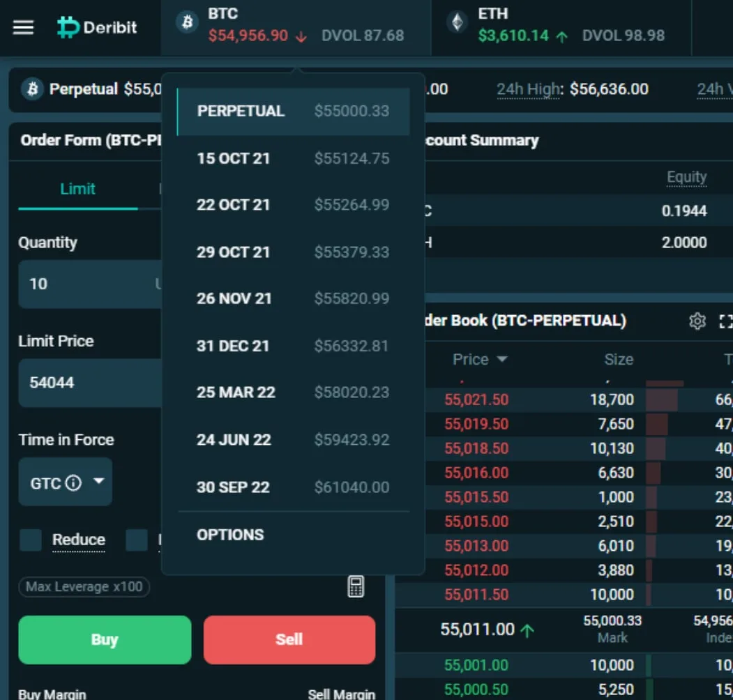Screen dimensions: 733x700
Task: Select PERPETUAL from instrument list
Action: click(x=294, y=112)
